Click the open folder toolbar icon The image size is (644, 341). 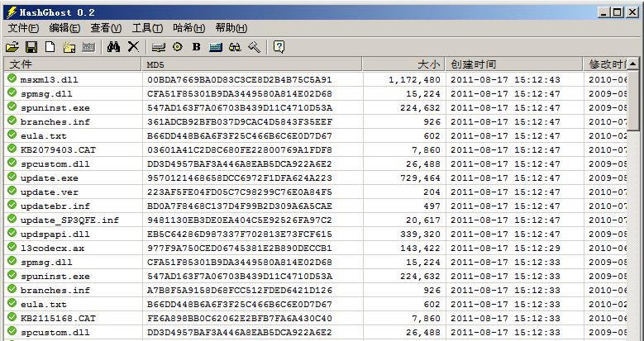coord(12,47)
